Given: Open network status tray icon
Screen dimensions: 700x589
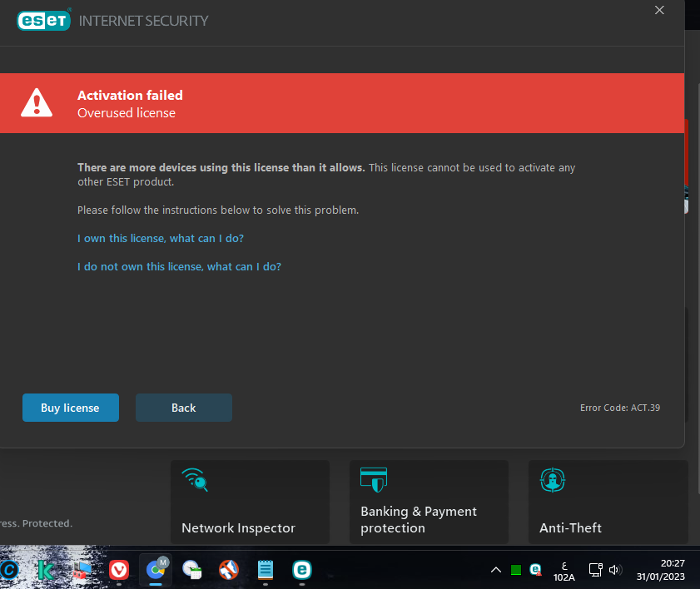Looking at the screenshot, I should [595, 570].
